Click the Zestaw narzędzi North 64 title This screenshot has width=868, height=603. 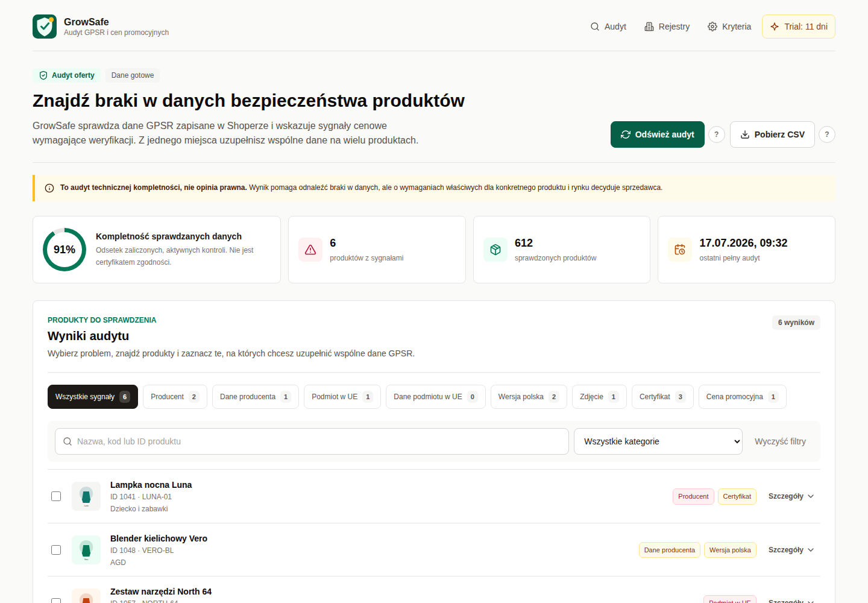(x=161, y=592)
